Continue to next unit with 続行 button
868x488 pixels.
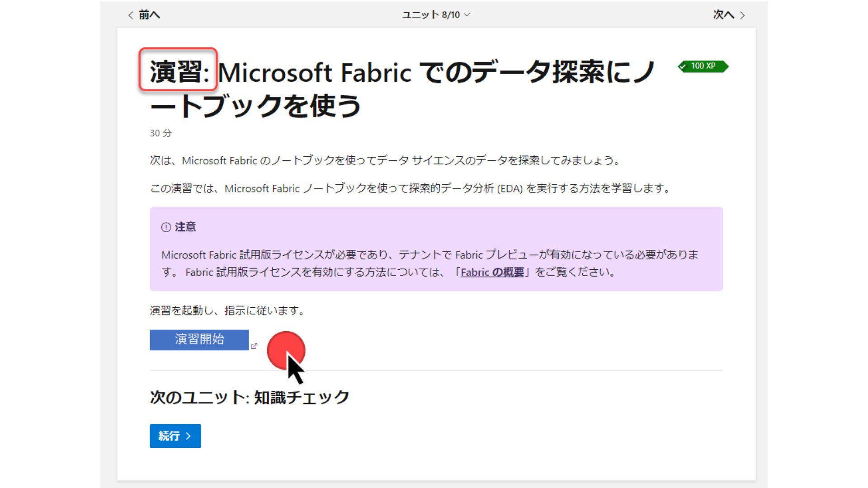pos(175,436)
